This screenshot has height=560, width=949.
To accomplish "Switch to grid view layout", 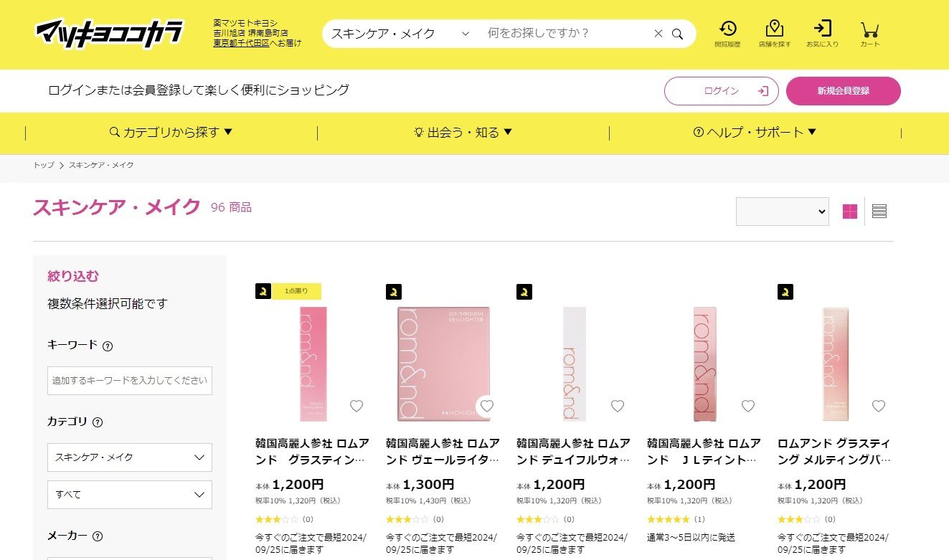I will 850,212.
